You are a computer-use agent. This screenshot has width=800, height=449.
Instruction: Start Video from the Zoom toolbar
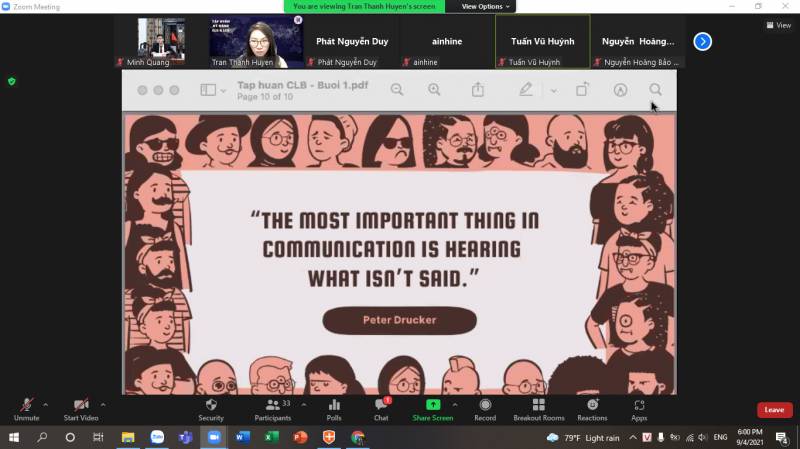pyautogui.click(x=81, y=407)
